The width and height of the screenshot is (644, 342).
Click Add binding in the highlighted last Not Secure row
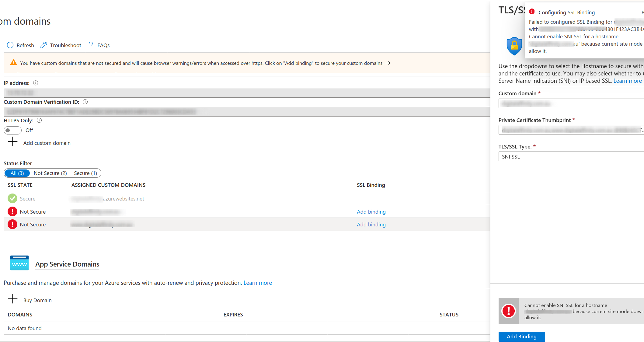[371, 225]
